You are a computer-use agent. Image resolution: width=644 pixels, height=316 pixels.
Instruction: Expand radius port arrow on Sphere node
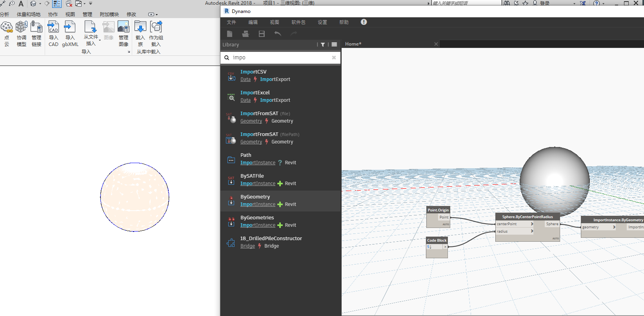click(x=532, y=231)
